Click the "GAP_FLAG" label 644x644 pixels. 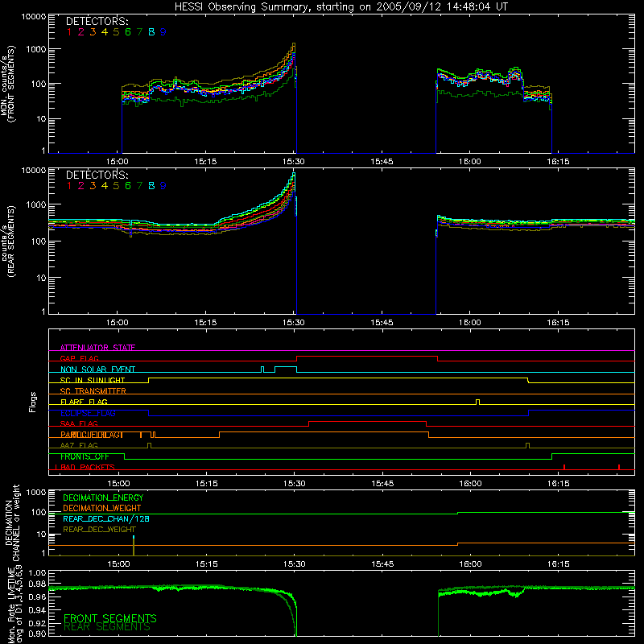79,358
